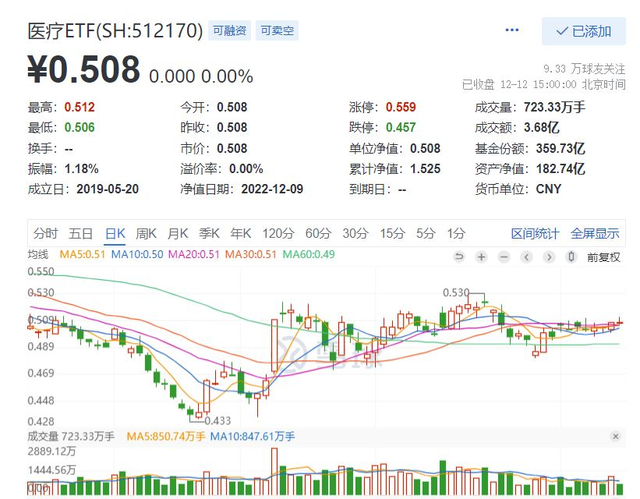640x499 pixels.
Task: Click the 成立日 date 2019-05-20
Action: click(x=108, y=189)
